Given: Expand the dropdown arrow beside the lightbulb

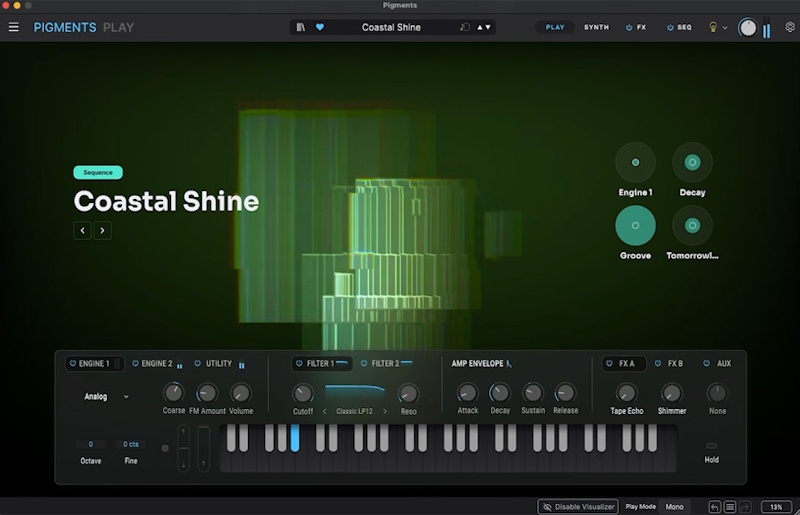Looking at the screenshot, I should click(x=724, y=28).
